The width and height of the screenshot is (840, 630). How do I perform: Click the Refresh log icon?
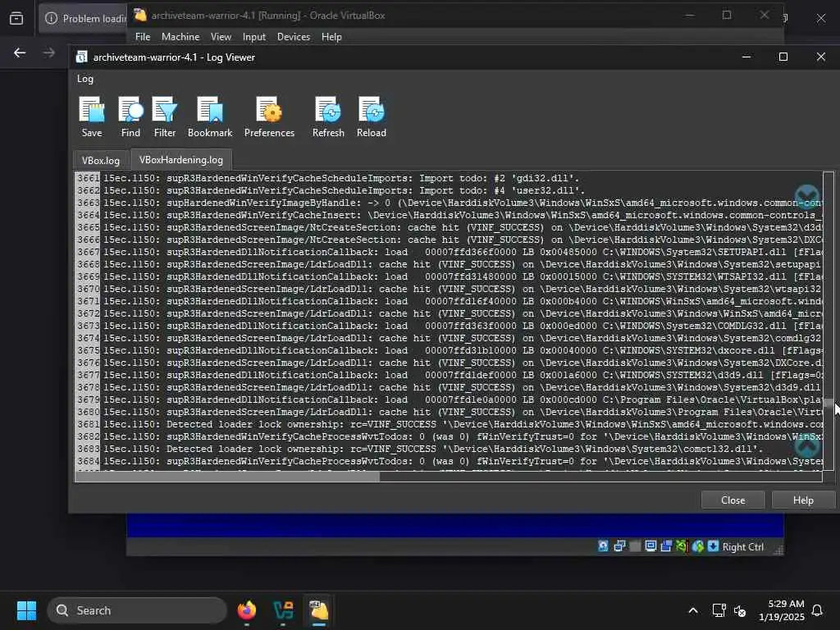click(x=328, y=116)
